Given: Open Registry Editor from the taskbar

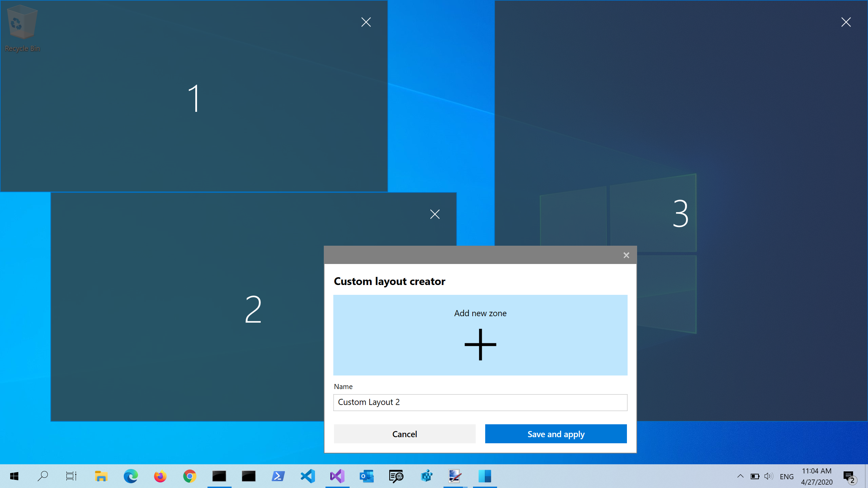Looking at the screenshot, I should (396, 476).
